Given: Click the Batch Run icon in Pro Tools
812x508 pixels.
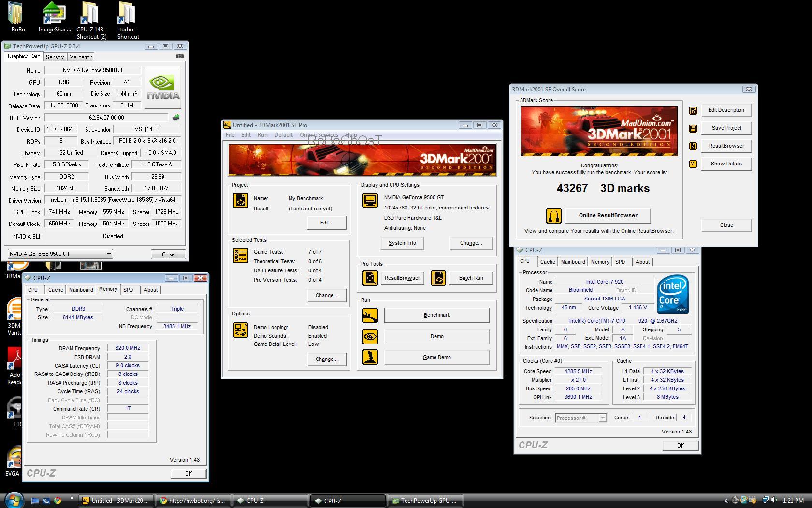Looking at the screenshot, I should pos(438,278).
